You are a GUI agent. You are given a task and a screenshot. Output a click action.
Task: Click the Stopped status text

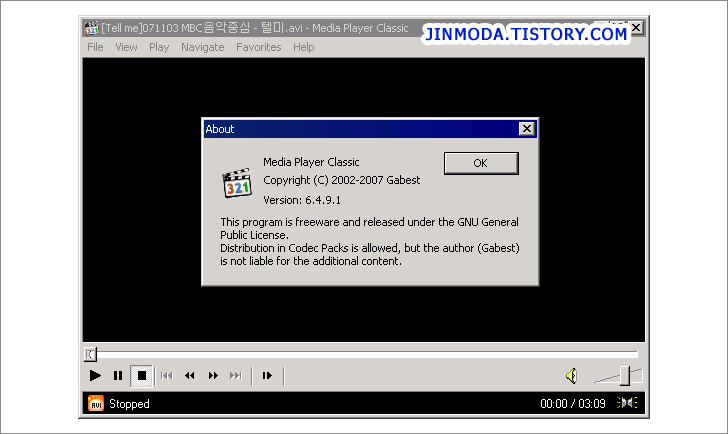[129, 404]
